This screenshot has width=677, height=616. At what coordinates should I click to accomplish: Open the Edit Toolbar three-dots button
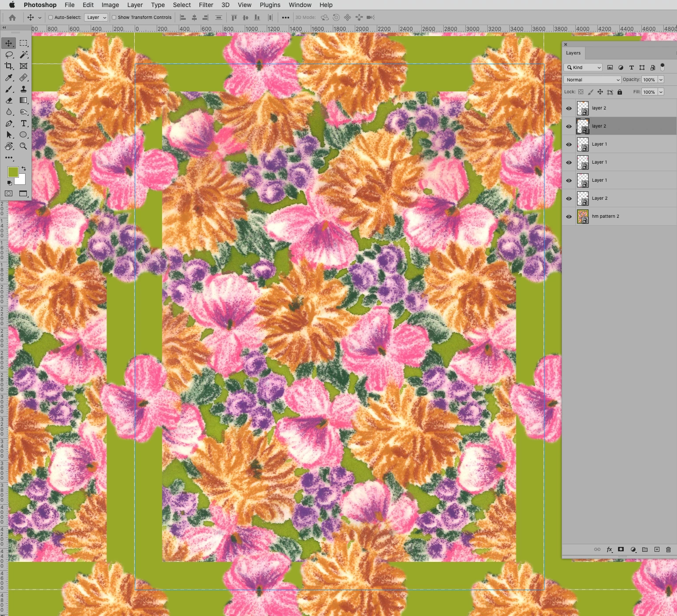click(x=9, y=158)
